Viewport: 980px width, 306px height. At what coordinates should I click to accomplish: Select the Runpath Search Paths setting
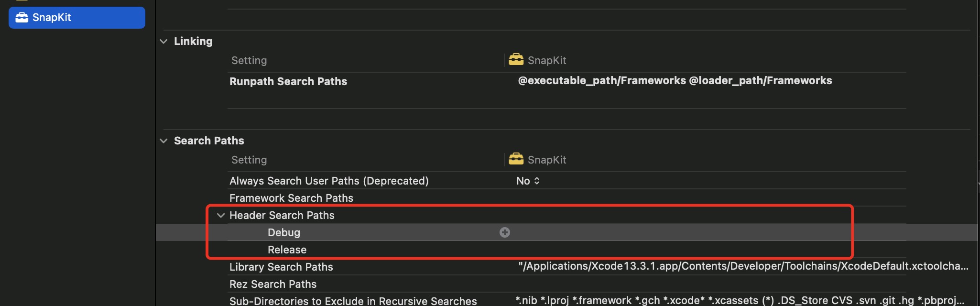click(x=288, y=81)
